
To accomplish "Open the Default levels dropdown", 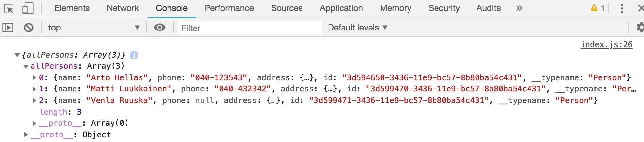I will tap(357, 28).
